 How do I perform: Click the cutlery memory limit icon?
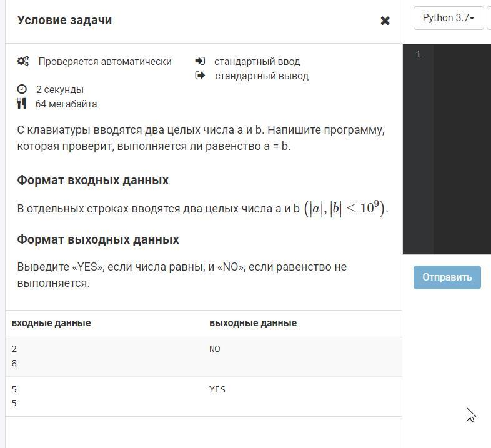[22, 104]
